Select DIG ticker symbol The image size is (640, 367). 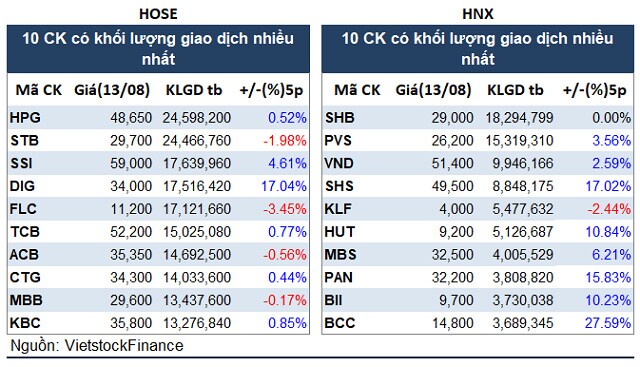point(22,186)
